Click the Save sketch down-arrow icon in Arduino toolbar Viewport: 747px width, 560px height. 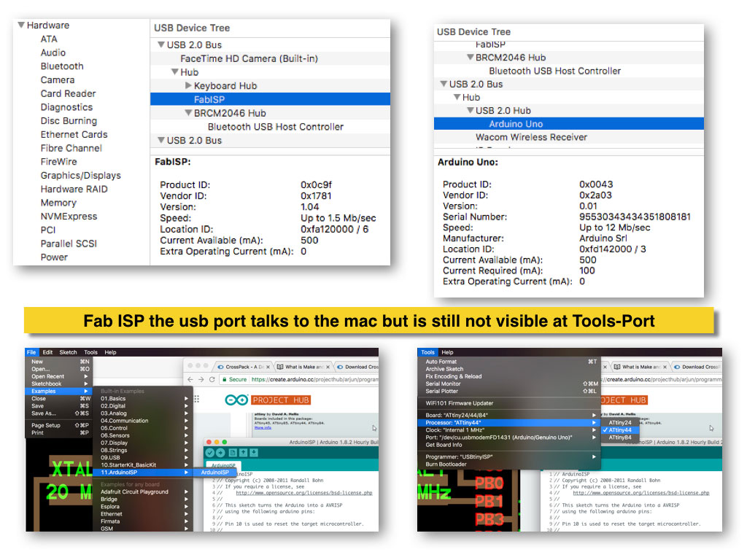[254, 452]
